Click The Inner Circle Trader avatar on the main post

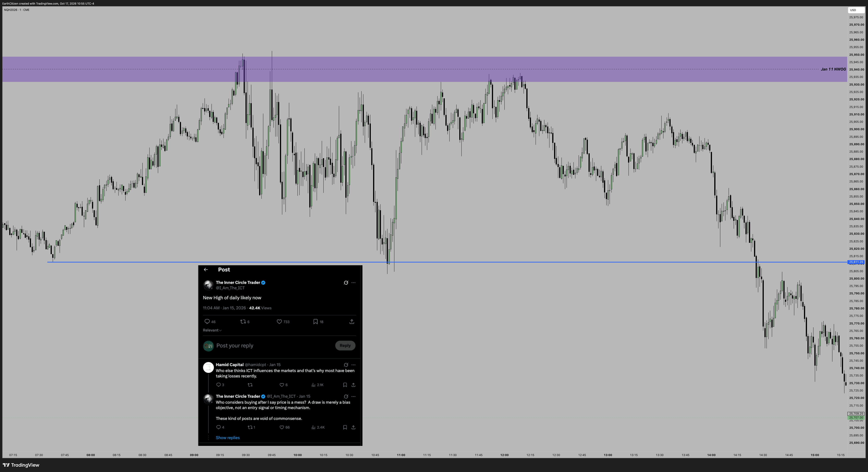point(208,285)
